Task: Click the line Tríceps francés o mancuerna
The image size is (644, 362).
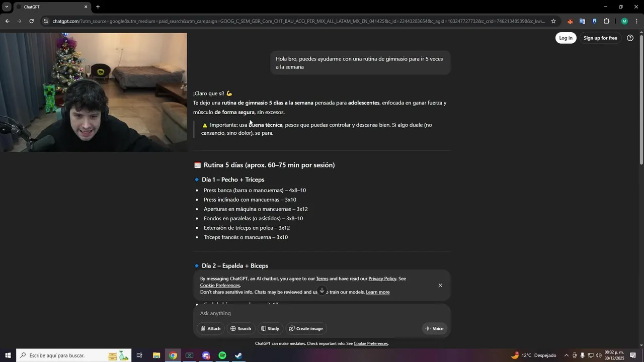Action: coord(246,237)
